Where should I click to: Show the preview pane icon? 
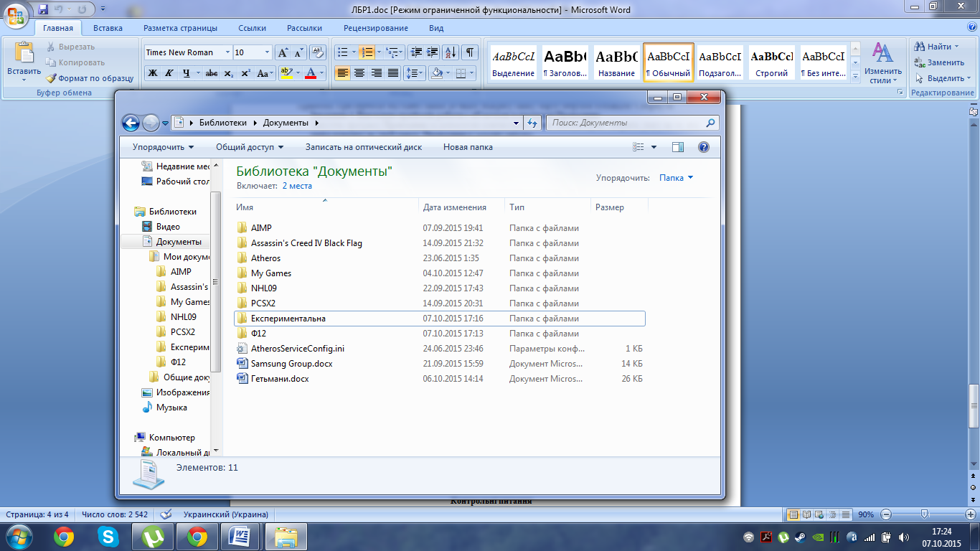pyautogui.click(x=678, y=147)
